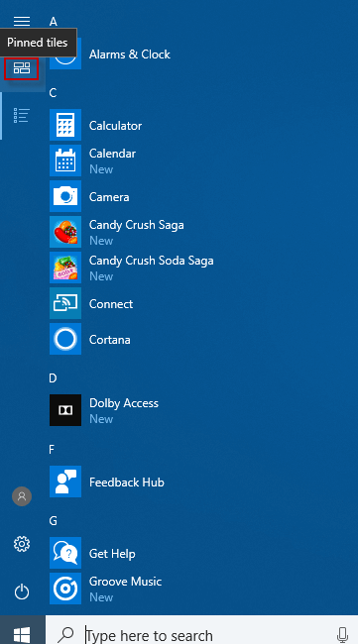The image size is (358, 644).
Task: Click the letter F section header
Action: point(52,450)
